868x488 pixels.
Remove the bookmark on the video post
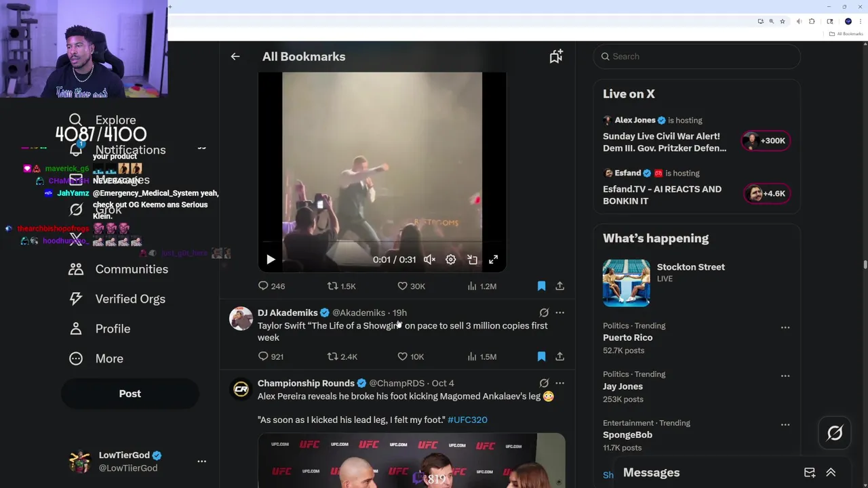pos(541,286)
